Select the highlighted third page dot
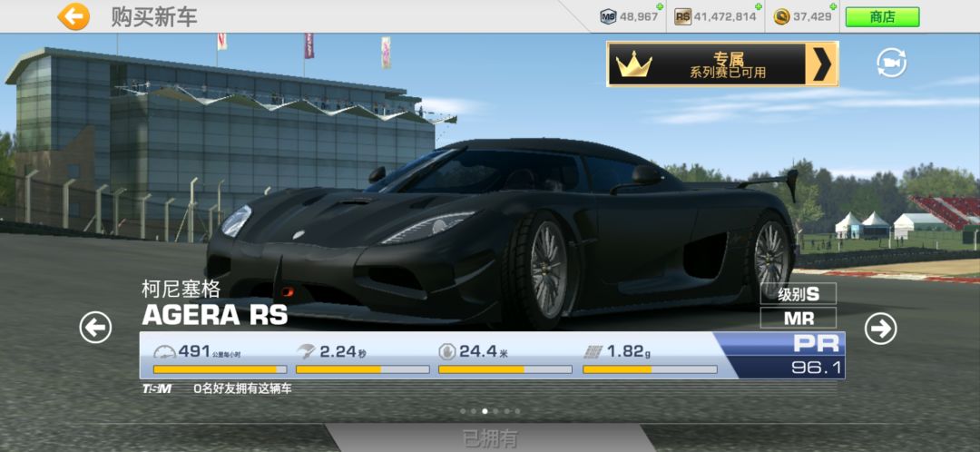The width and height of the screenshot is (980, 452). pos(485,411)
